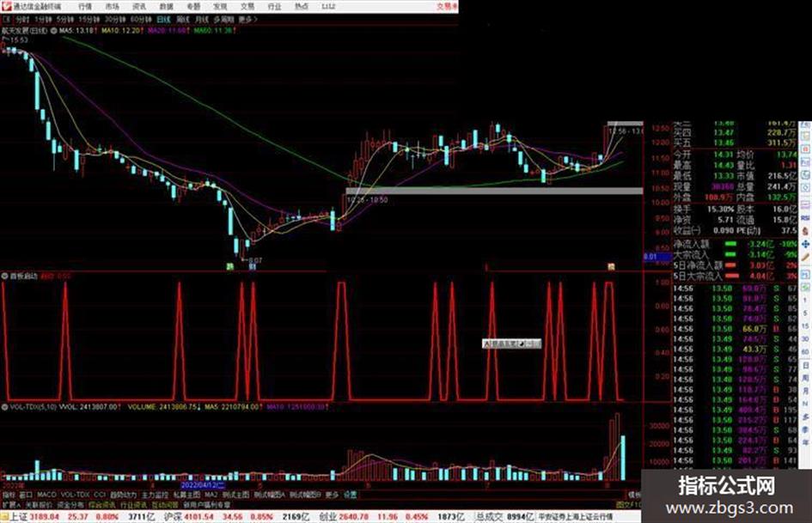Image resolution: width=812 pixels, height=523 pixels.
Task: Click the 创业 index in status bar
Action: tap(327, 517)
